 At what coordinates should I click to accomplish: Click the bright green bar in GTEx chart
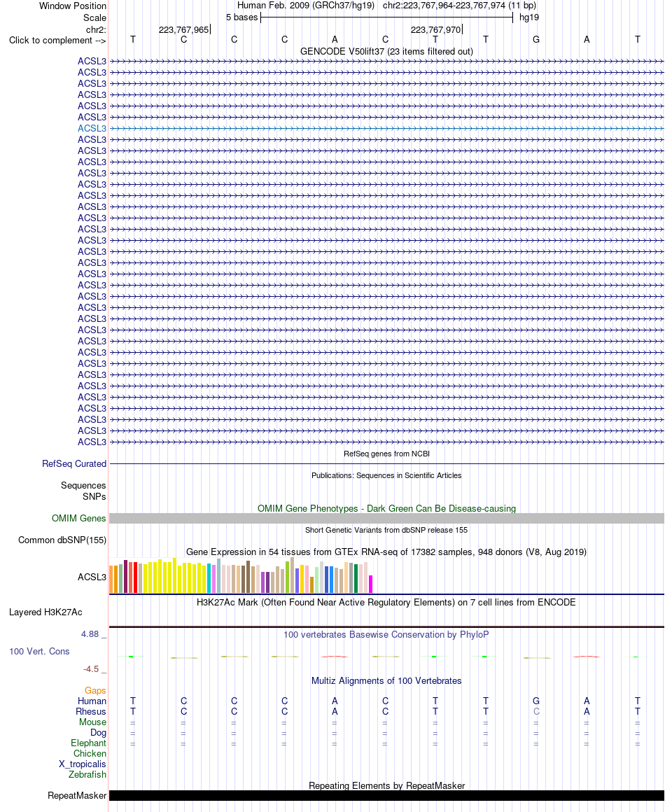pyautogui.click(x=288, y=577)
